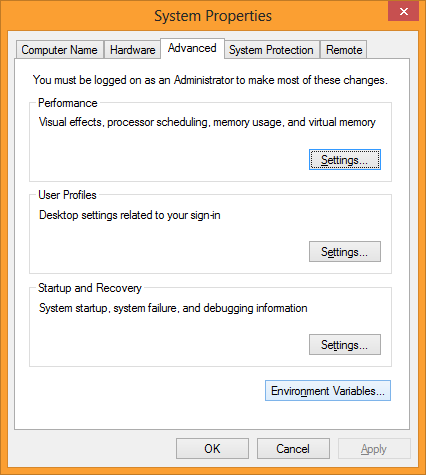
Task: Click the greyed-out Apply button
Action: (x=374, y=449)
